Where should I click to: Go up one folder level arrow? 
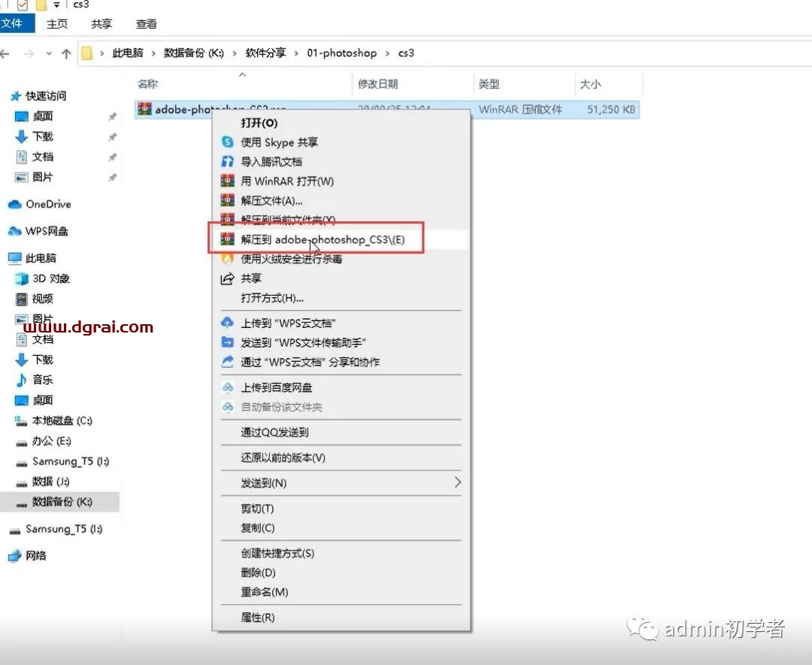(x=66, y=53)
